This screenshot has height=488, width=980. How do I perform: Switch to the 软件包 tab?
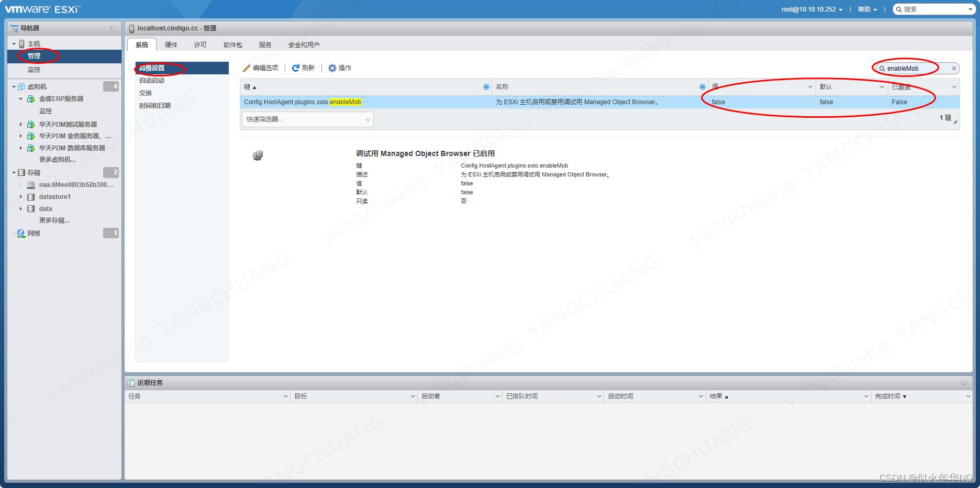click(233, 45)
